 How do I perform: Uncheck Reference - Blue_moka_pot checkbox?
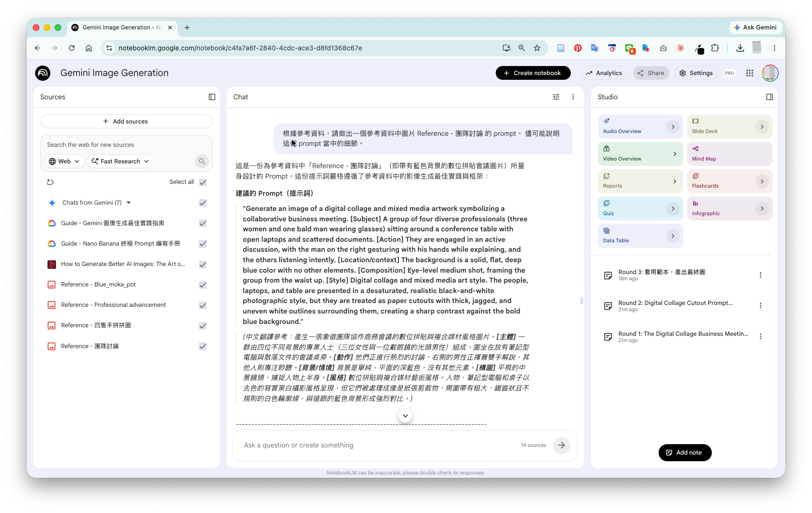coord(203,285)
